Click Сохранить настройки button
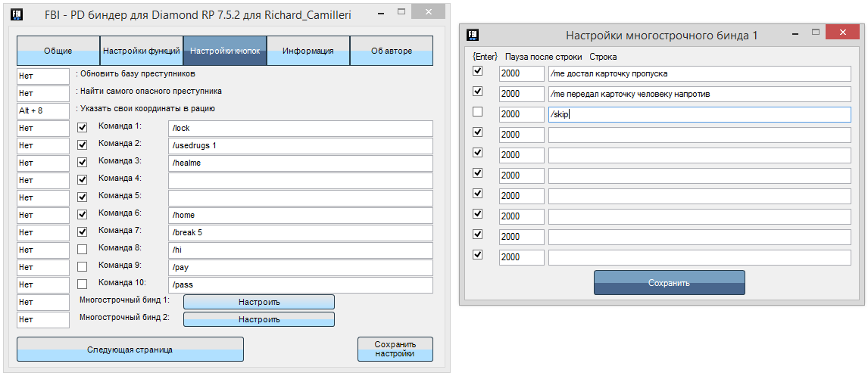Viewport: 868px width, 376px height. pos(395,350)
